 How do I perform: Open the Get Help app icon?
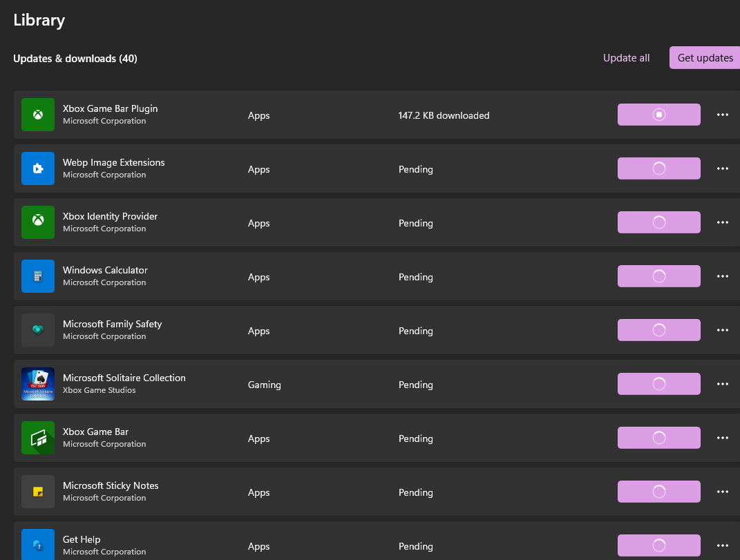click(x=38, y=544)
